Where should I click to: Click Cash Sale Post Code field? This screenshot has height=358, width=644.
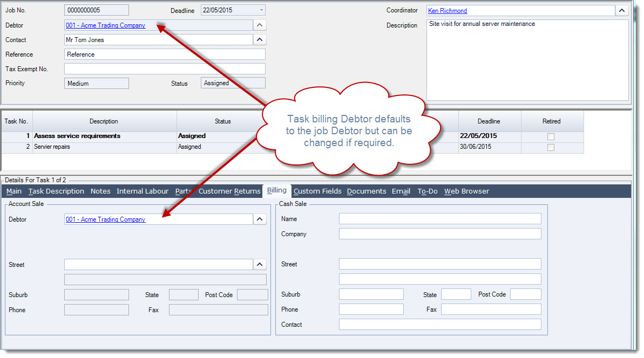[x=526, y=294]
